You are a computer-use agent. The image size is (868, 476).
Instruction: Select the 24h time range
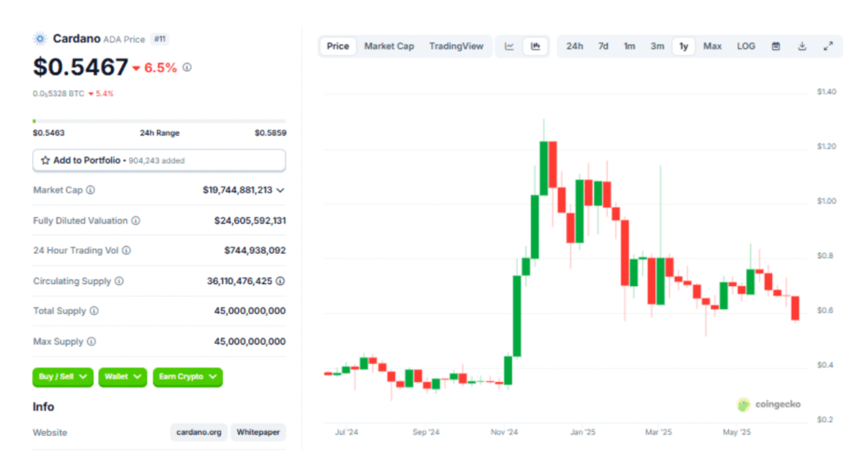575,47
